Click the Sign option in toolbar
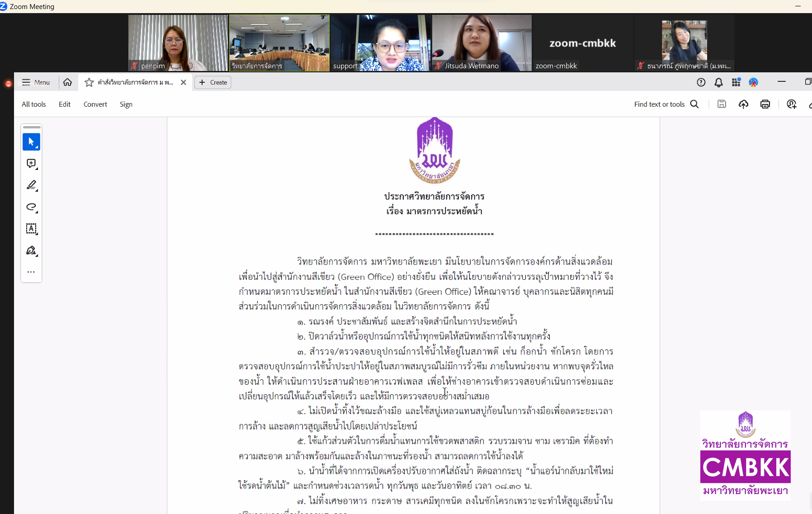This screenshot has width=812, height=514. [x=126, y=104]
